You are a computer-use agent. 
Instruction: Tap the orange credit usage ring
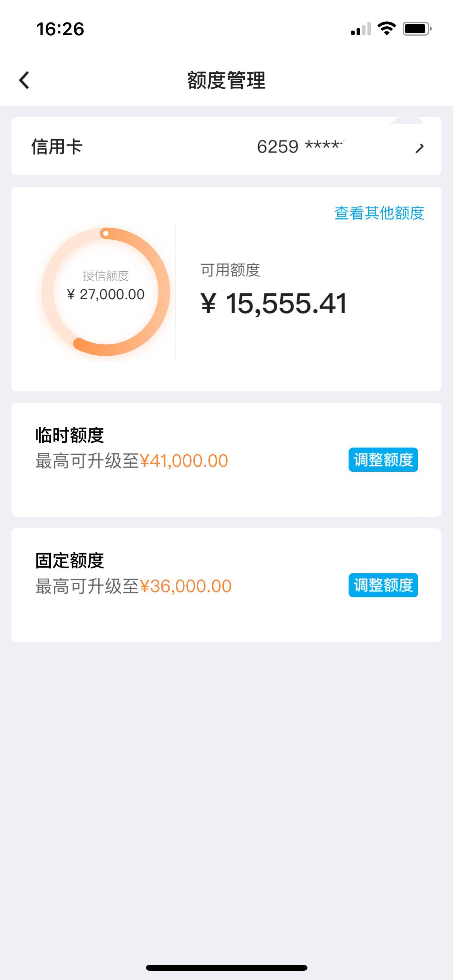pos(106,291)
